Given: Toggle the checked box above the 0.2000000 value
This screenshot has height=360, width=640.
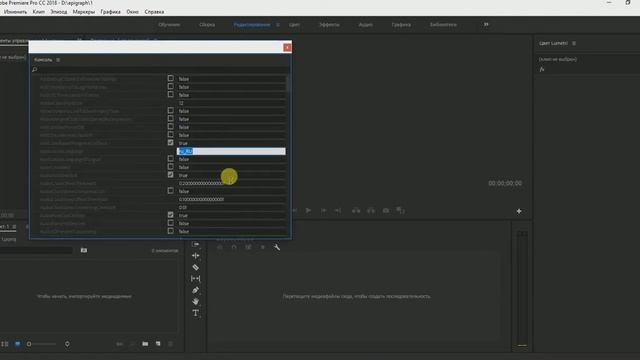Looking at the screenshot, I should [171, 175].
